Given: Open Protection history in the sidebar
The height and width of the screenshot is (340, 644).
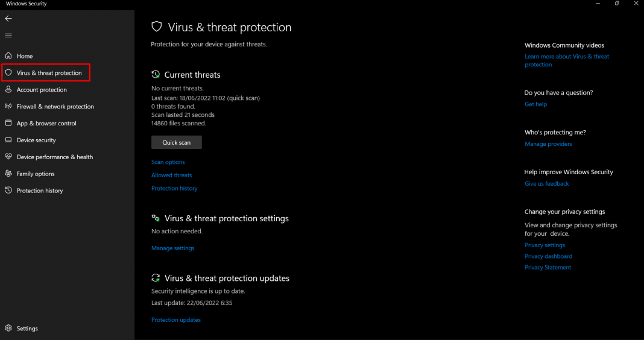Looking at the screenshot, I should 40,191.
